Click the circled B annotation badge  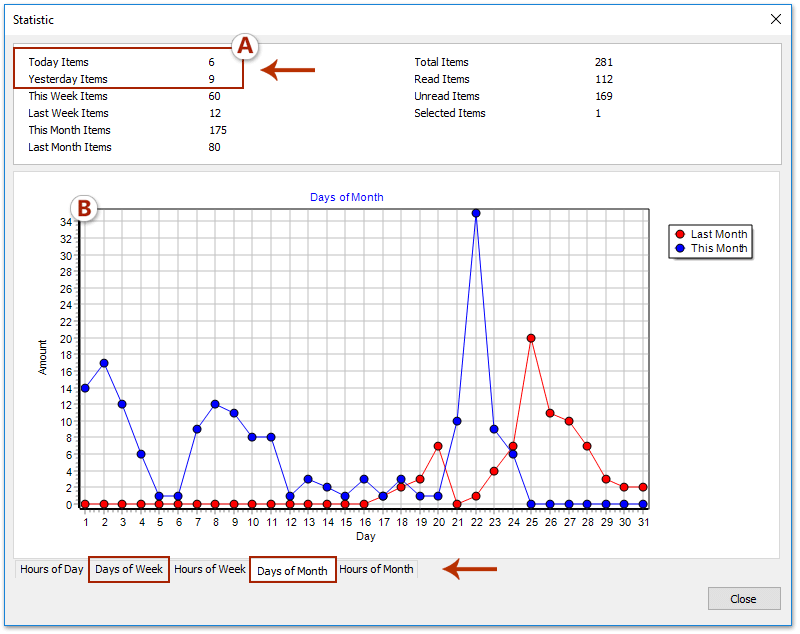coord(84,208)
